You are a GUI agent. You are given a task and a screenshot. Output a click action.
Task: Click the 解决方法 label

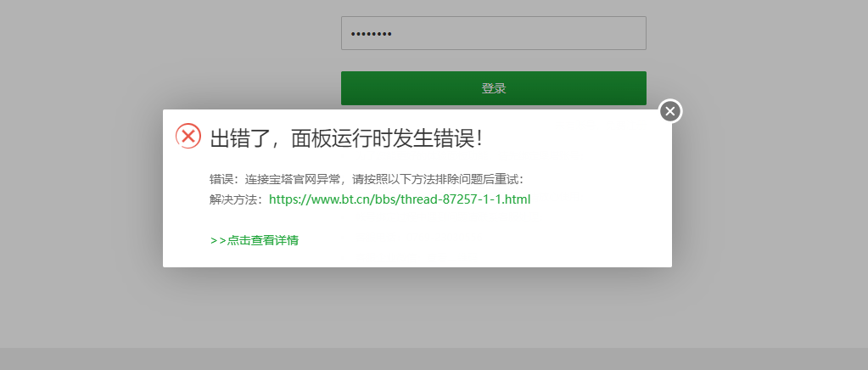(x=235, y=200)
